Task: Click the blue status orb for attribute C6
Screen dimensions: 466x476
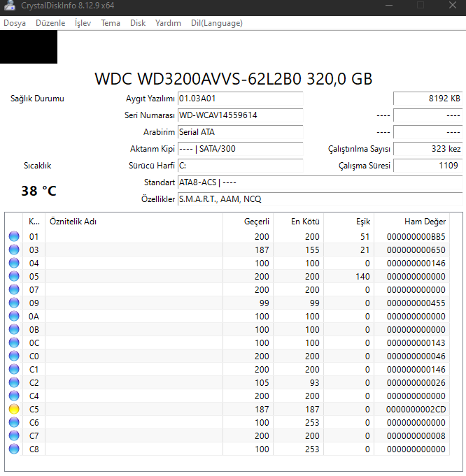Action: [14, 422]
